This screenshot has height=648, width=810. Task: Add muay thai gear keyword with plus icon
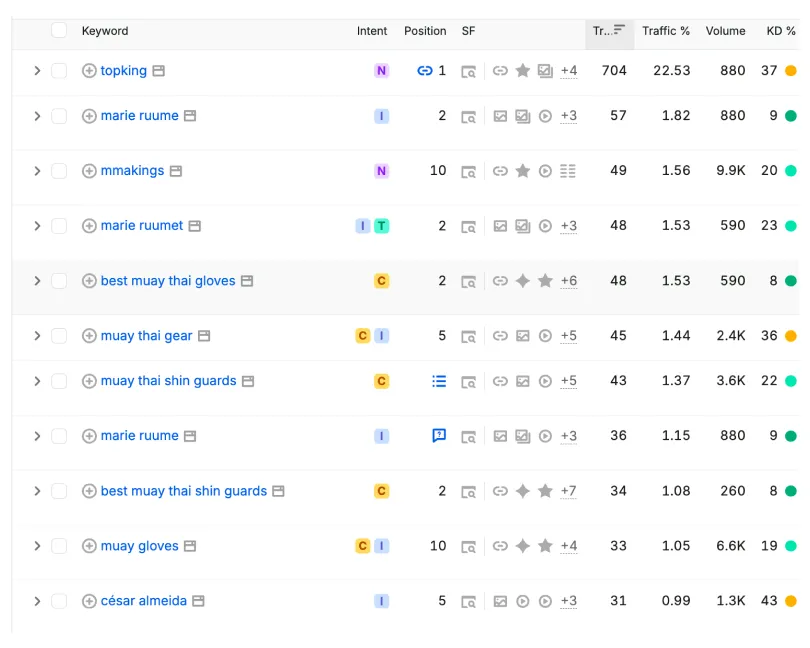click(89, 336)
